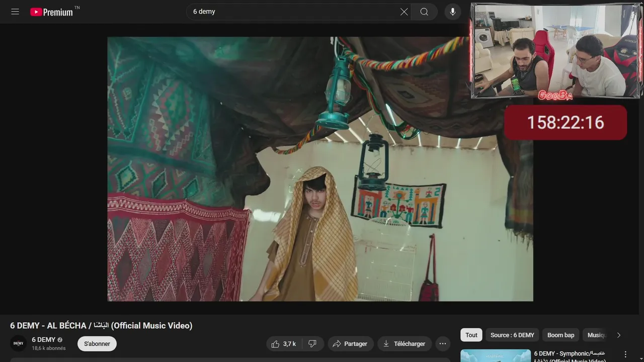Open the hamburger guide menu
This screenshot has width=644, height=362.
[x=15, y=12]
